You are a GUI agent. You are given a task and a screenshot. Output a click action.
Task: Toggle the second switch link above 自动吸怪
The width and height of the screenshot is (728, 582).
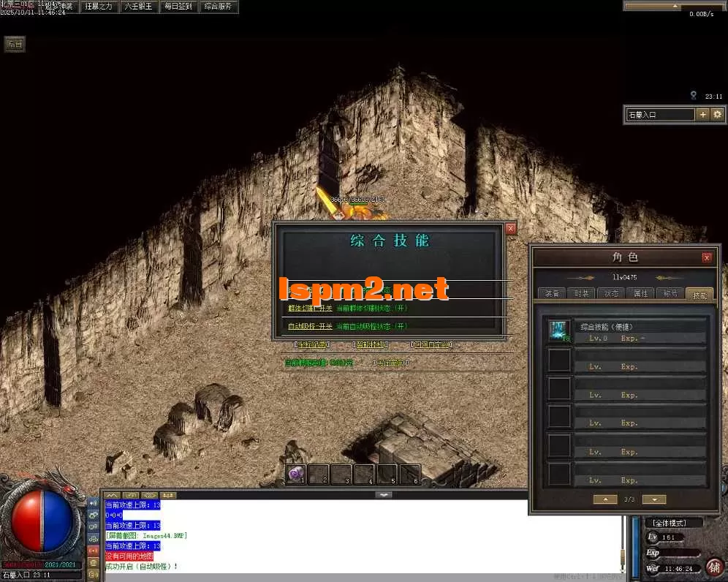point(310,309)
